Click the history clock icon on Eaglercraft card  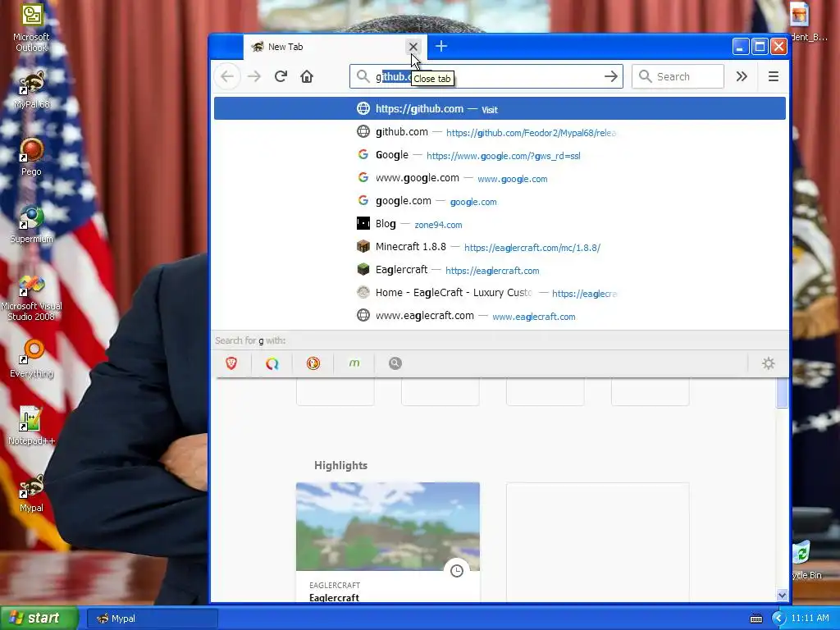tap(457, 571)
